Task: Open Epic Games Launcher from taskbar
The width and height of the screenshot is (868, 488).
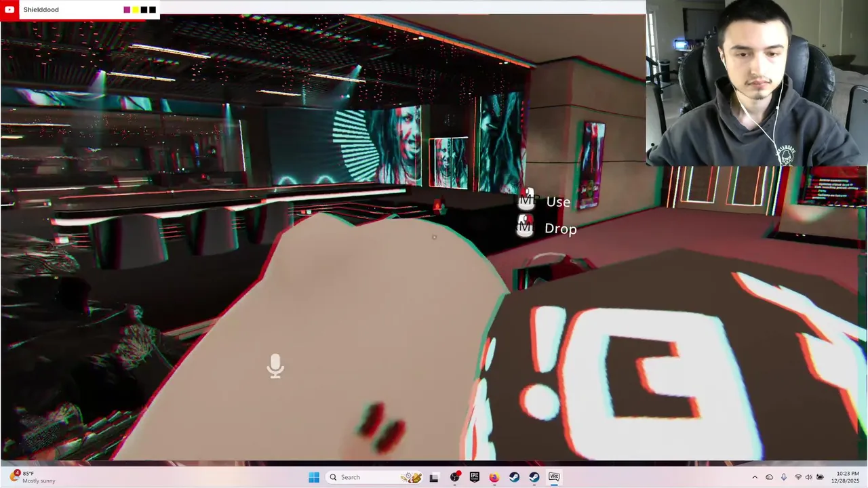Action: tap(474, 477)
